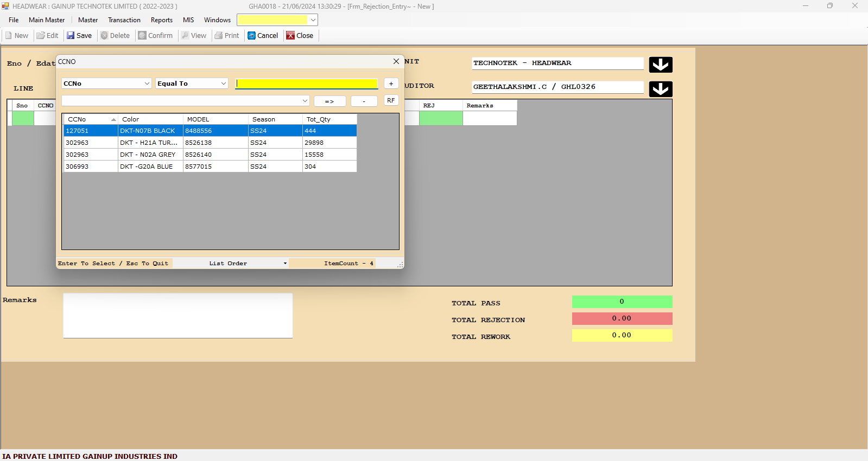Open the List Order dropdown
This screenshot has width=868, height=461.
[284, 264]
